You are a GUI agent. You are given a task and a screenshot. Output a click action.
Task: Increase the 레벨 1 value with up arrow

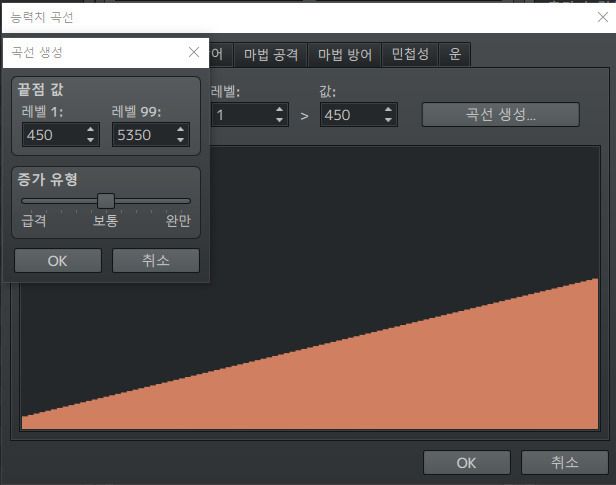click(x=90, y=129)
